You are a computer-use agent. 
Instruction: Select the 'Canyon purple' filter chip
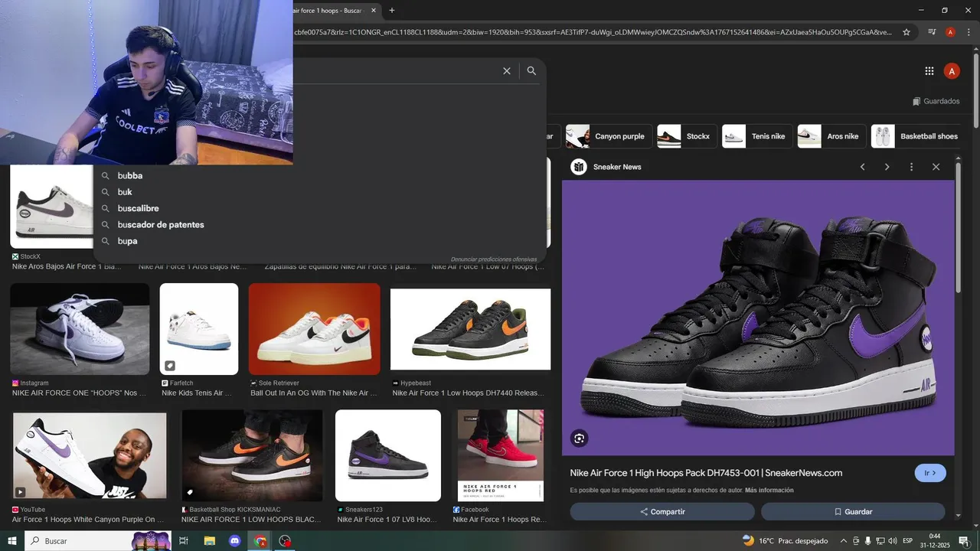point(609,136)
